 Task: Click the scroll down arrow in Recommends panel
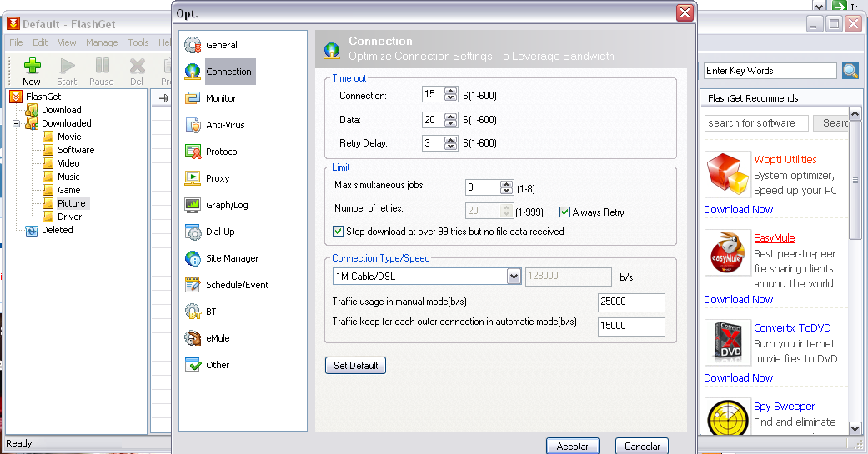(855, 428)
